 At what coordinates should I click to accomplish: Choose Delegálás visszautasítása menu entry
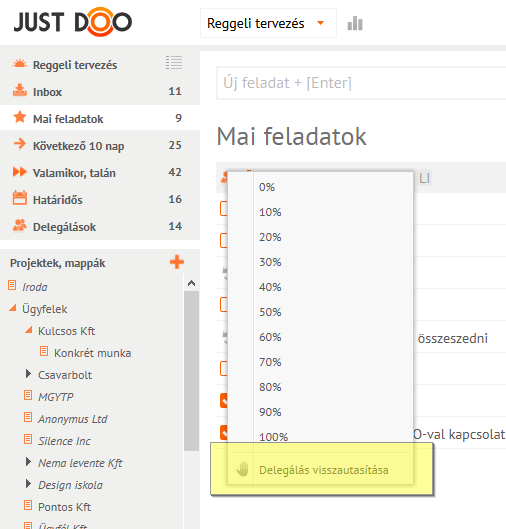point(324,470)
